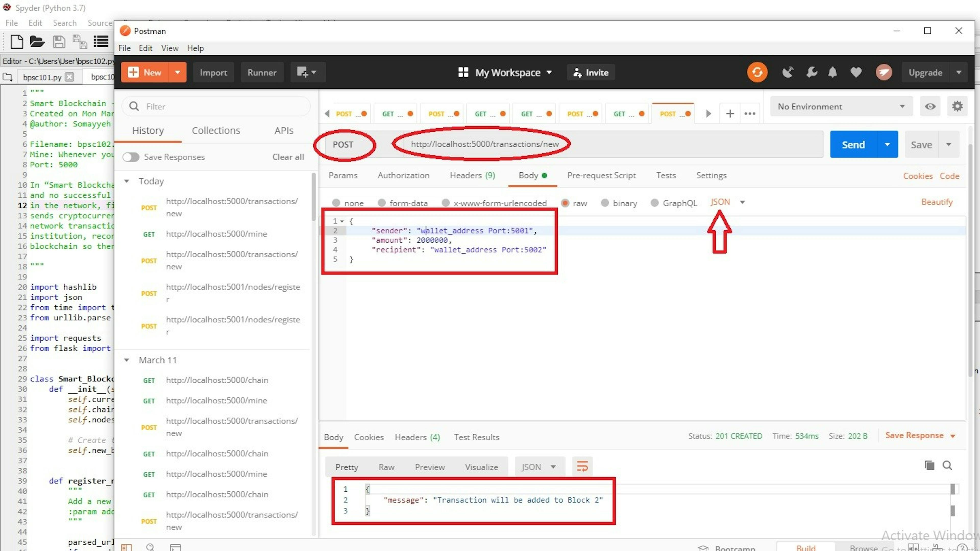Toggle response line wrapping icon
Viewport: 980px width, 551px height.
[x=582, y=466]
